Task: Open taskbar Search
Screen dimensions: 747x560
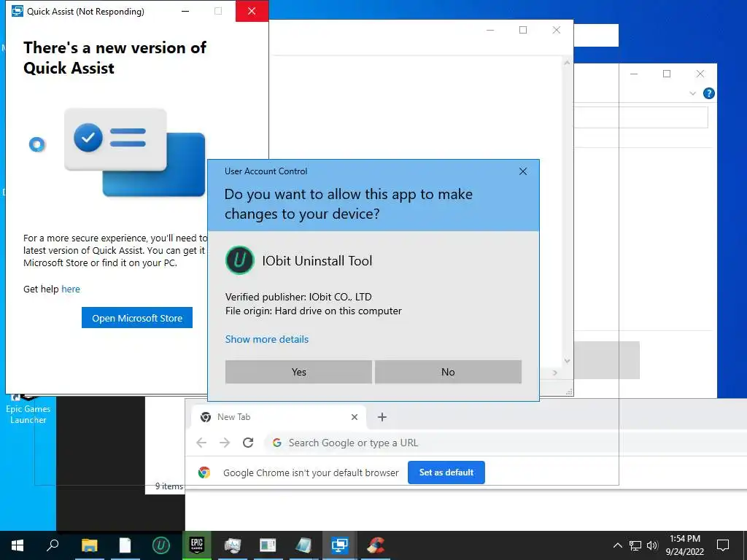Action: tap(53, 545)
